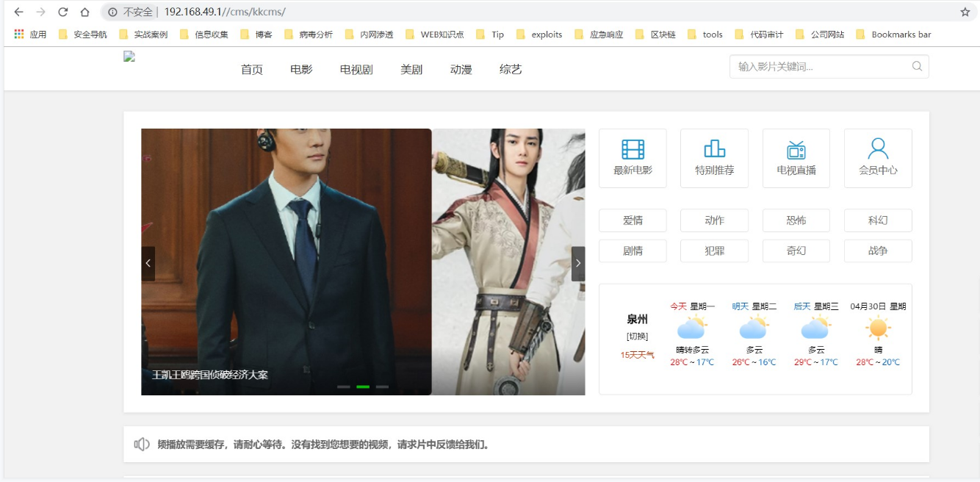980x482 pixels.
Task: Open the 安全导航 bookmark folder
Action: tap(83, 35)
